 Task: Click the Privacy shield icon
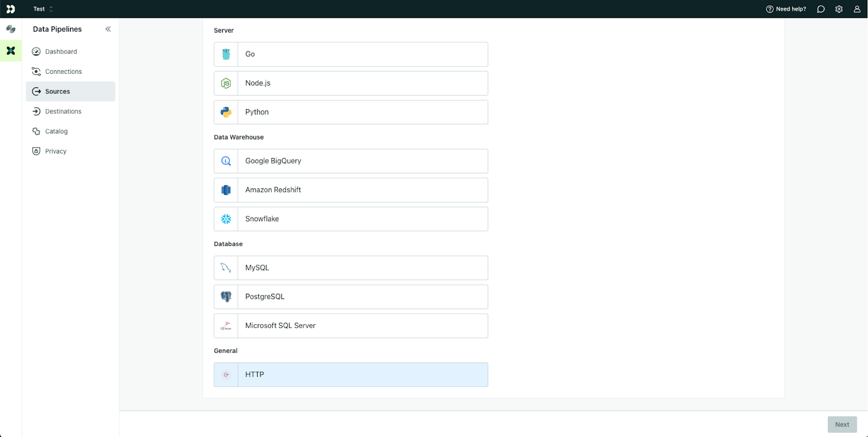36,151
